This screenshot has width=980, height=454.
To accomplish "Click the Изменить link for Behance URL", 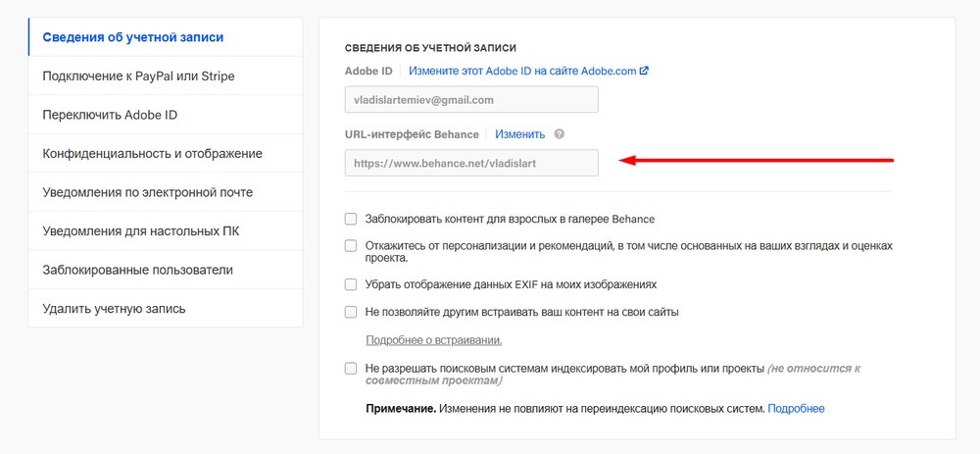I will (520, 134).
